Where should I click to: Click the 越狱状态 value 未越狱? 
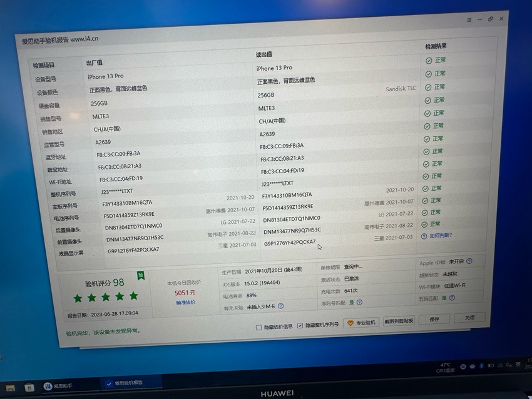tap(450, 274)
